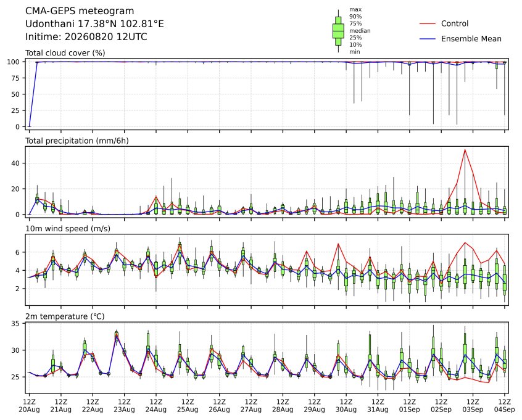Viewport: 522px width, 420px height.
Task: Click the control precipitation peak near 03Sep
Action: (465, 150)
